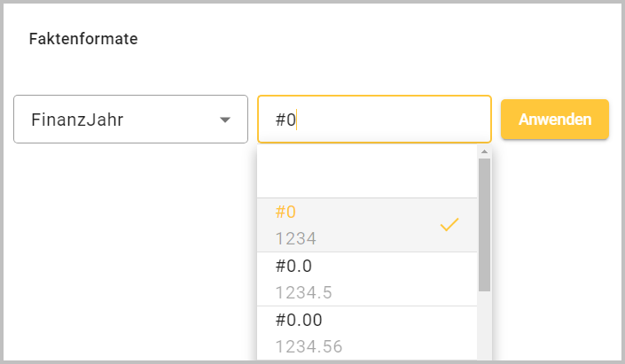Click the 1234.56 preview text
625x364 pixels.
(x=309, y=346)
